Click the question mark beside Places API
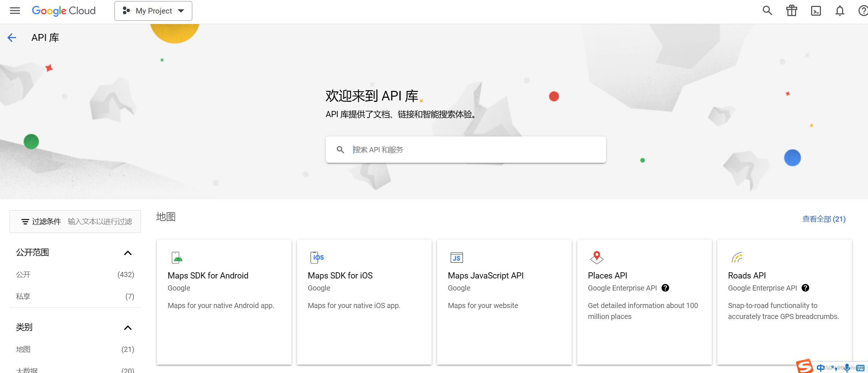This screenshot has width=868, height=373. click(666, 288)
